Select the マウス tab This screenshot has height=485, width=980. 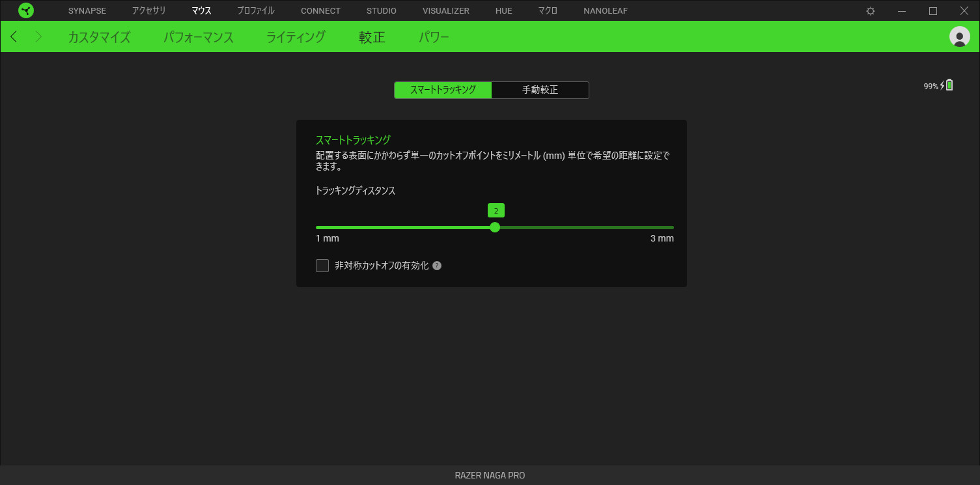[202, 11]
